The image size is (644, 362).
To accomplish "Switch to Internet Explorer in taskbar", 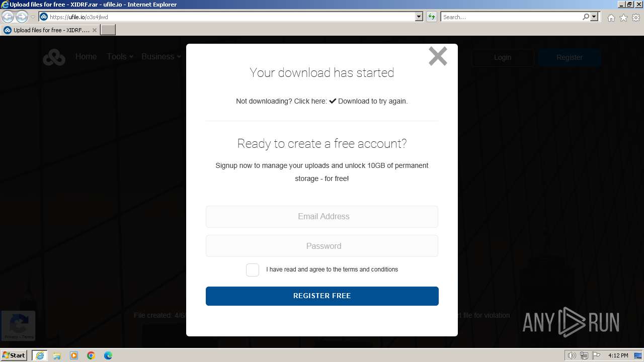I will point(39,355).
